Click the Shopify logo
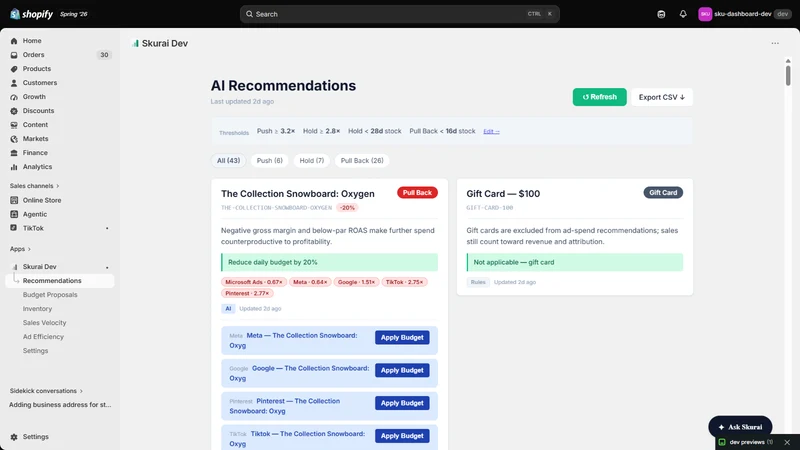The height and width of the screenshot is (450, 800). (31, 14)
